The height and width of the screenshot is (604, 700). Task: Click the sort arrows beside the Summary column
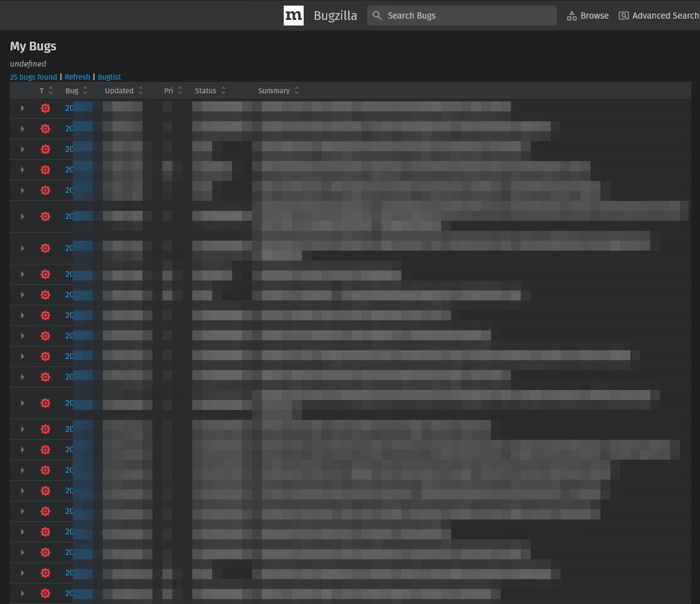pyautogui.click(x=297, y=91)
